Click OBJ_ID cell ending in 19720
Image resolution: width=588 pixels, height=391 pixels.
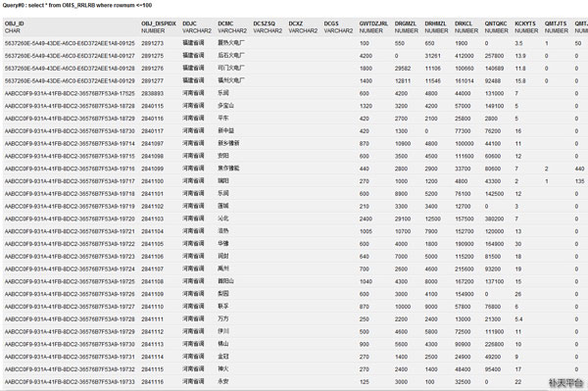[x=70, y=219]
